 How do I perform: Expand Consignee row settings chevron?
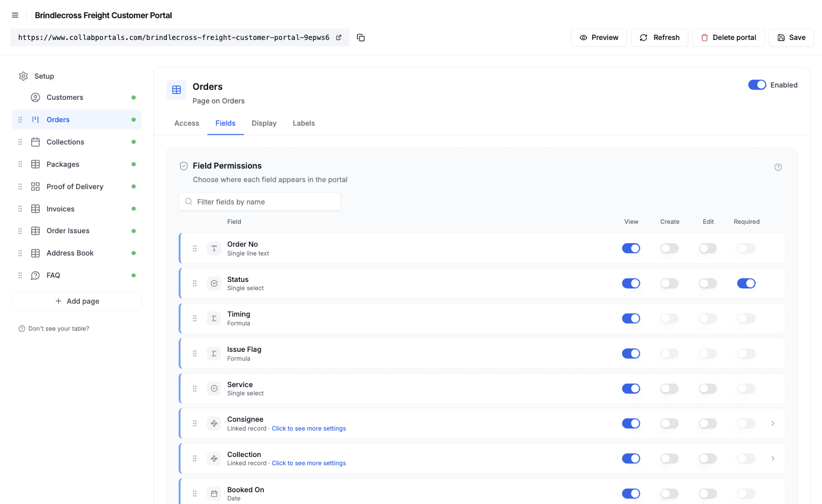pos(773,424)
